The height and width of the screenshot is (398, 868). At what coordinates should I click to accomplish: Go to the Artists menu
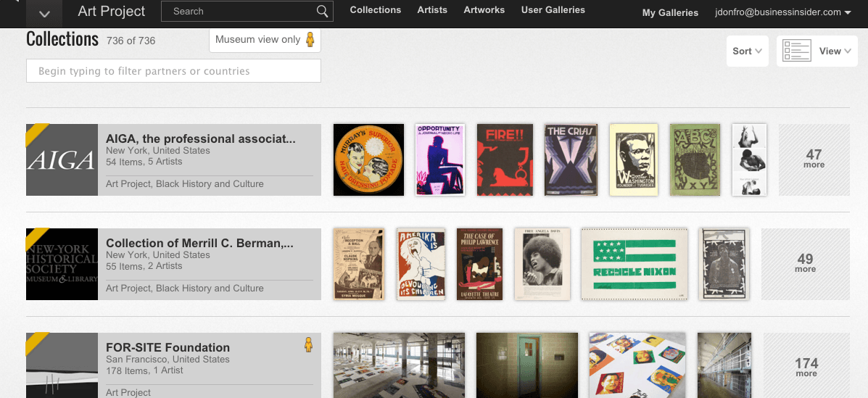[x=432, y=10]
